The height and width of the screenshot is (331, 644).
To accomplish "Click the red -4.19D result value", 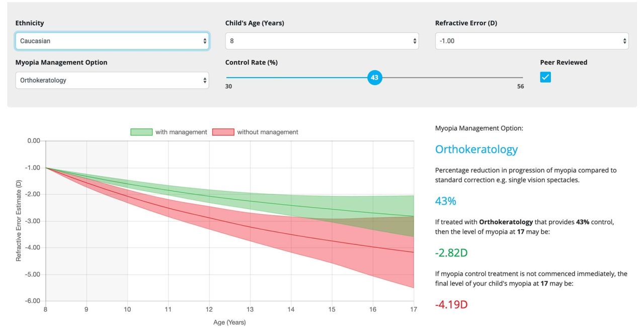I will tap(451, 304).
